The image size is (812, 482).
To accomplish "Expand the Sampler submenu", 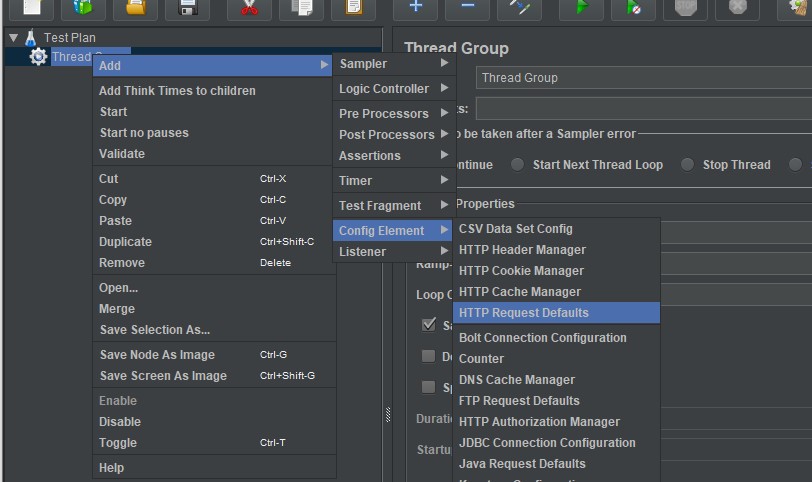I will point(392,64).
